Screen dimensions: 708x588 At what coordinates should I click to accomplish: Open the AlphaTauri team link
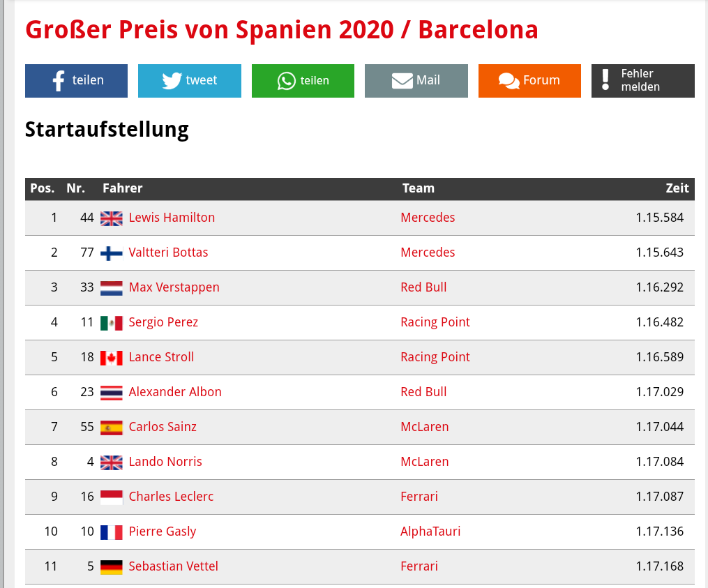click(430, 532)
